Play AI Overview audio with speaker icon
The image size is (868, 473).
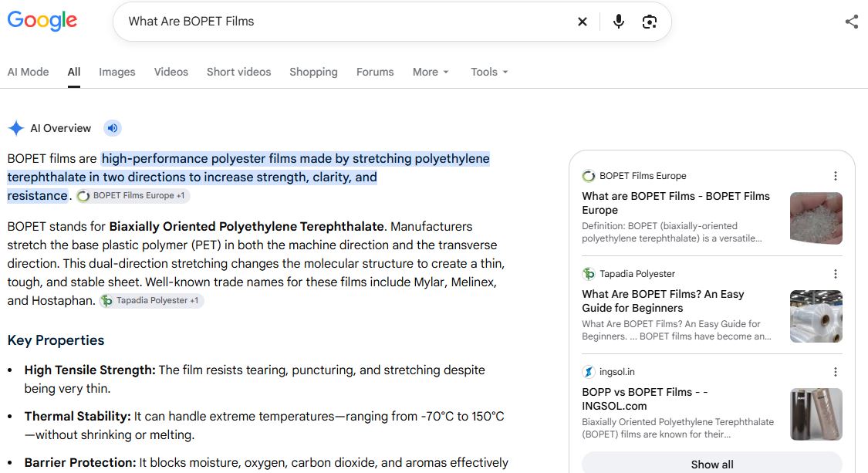pyautogui.click(x=113, y=129)
